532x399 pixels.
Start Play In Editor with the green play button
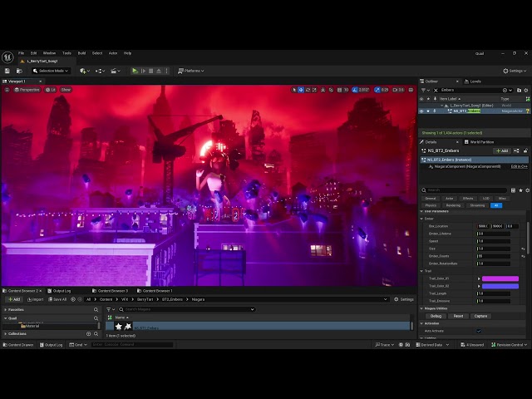pos(135,71)
